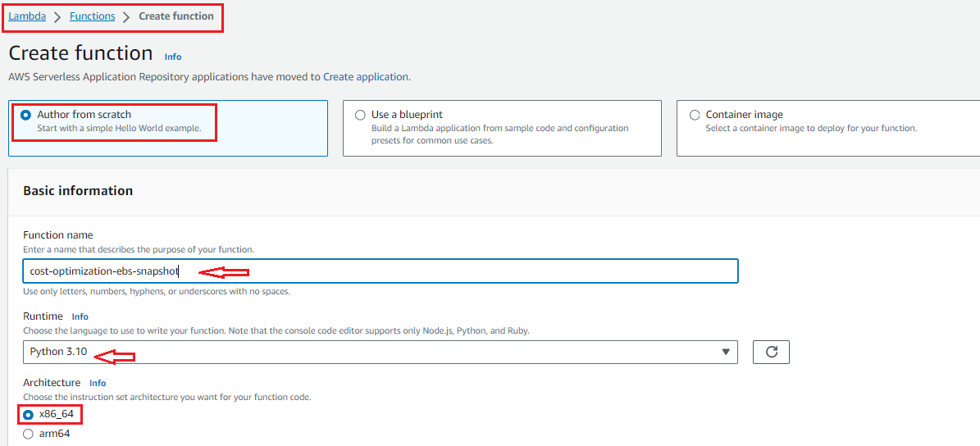The height and width of the screenshot is (446, 980).
Task: Click the Runtime dropdown arrow icon
Action: (726, 352)
